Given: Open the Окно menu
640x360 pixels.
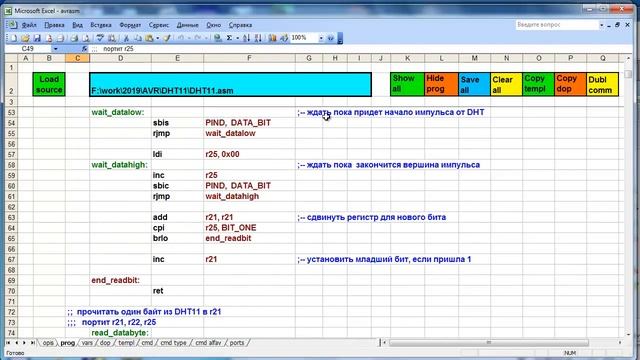Looking at the screenshot, I should click(x=213, y=25).
